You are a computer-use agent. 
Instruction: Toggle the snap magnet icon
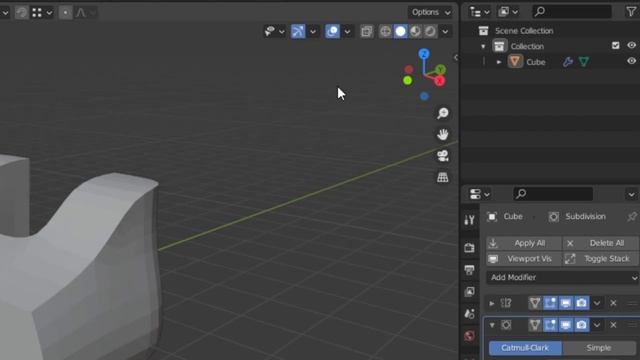coord(21,13)
